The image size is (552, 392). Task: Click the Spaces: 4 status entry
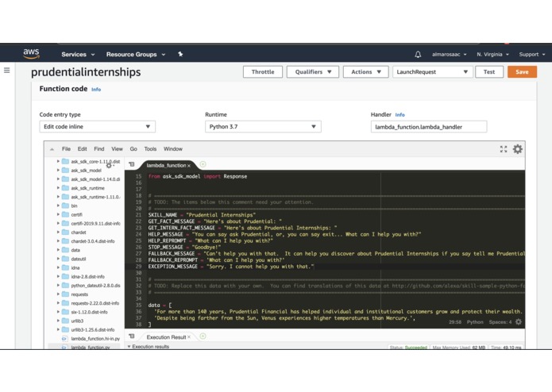click(500, 322)
